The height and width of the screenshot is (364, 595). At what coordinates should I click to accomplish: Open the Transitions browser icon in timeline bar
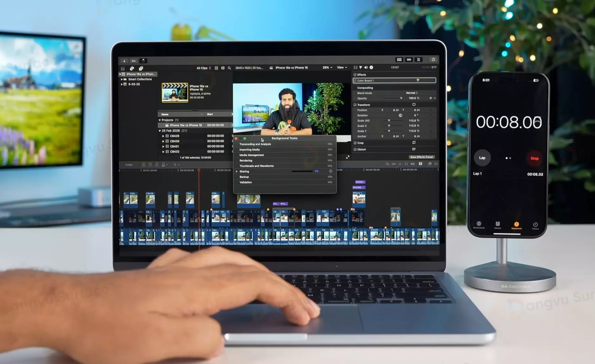[436, 164]
